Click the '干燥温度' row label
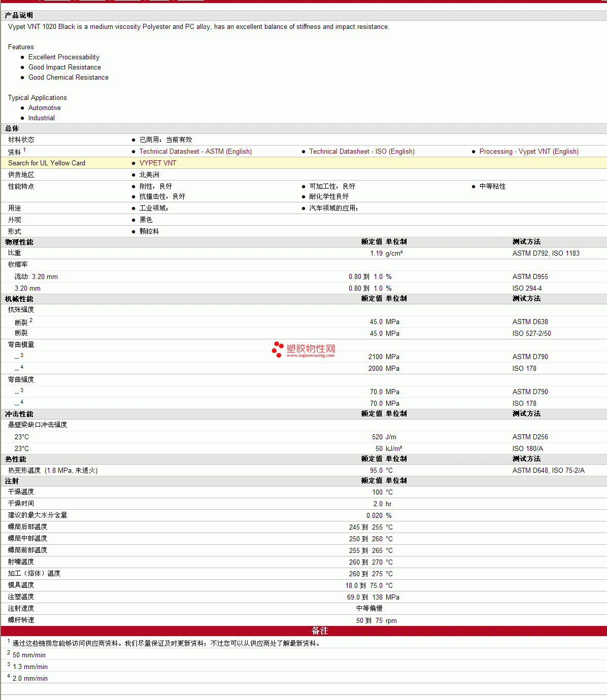Screen dimensions: 607x700 (21, 492)
